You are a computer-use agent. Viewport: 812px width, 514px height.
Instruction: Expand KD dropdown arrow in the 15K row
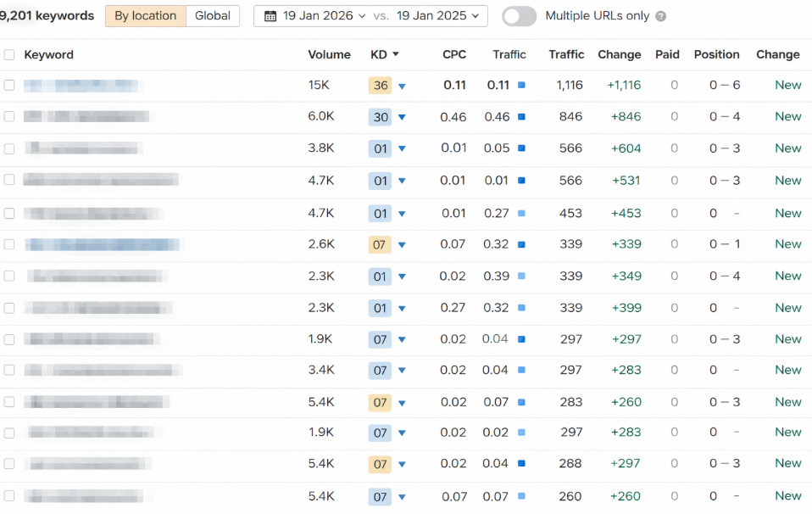(x=402, y=87)
